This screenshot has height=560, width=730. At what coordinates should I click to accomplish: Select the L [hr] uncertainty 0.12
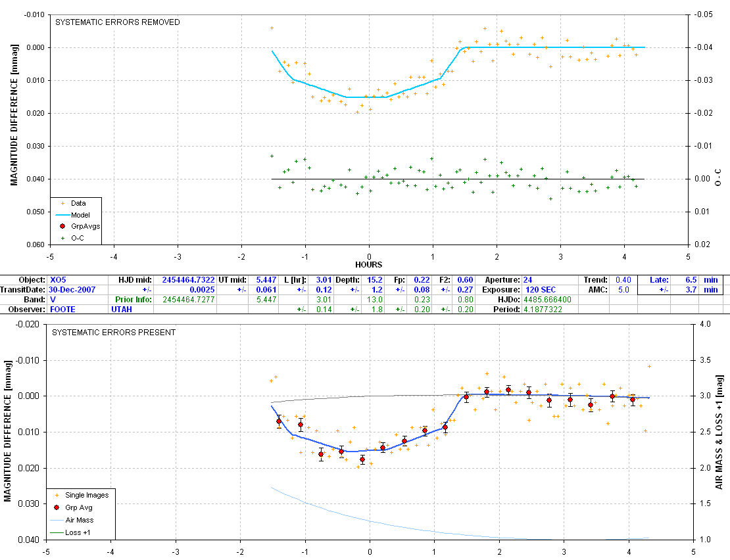[x=324, y=290]
